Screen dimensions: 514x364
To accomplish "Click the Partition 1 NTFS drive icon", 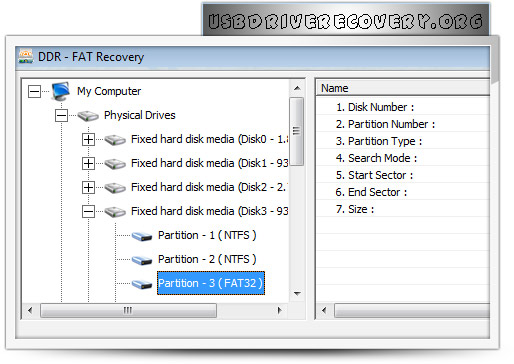I will click(142, 236).
